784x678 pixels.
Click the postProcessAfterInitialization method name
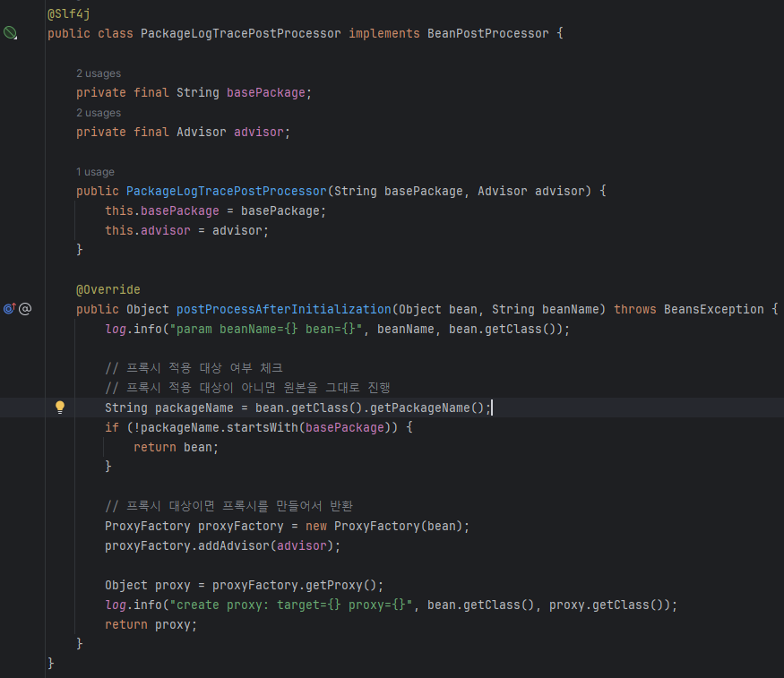click(x=283, y=309)
